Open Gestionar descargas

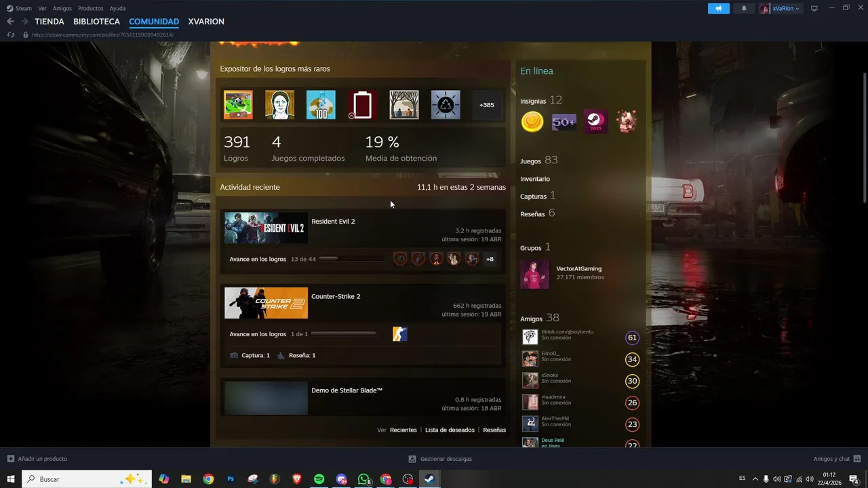(x=440, y=459)
